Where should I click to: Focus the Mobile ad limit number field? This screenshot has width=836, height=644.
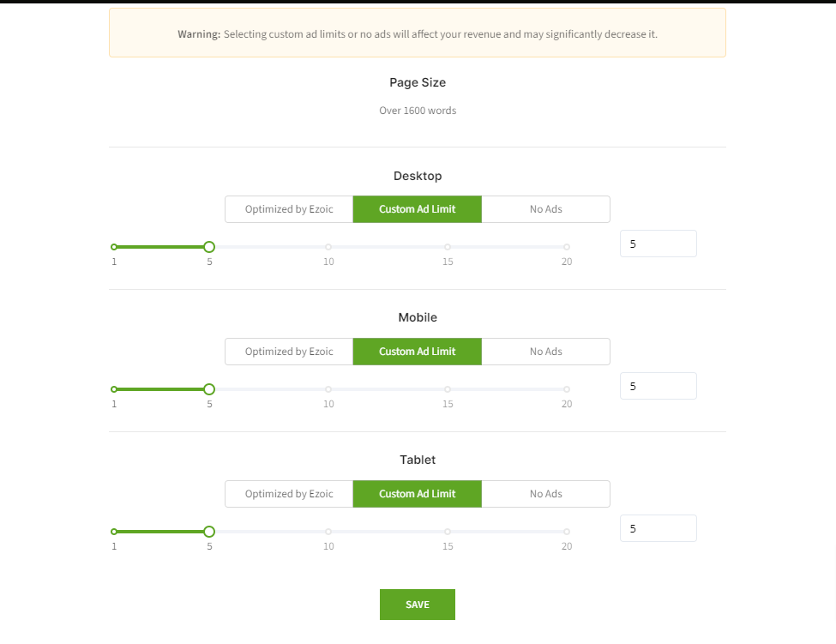658,387
